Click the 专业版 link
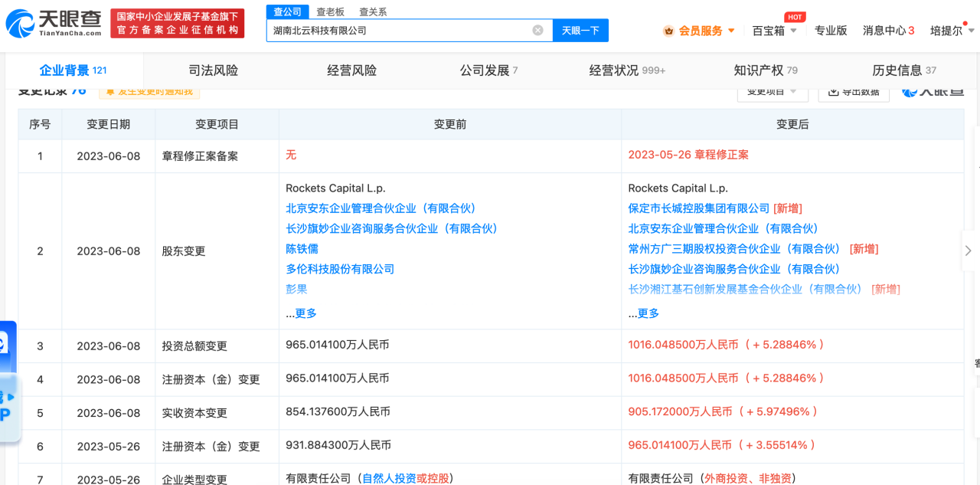This screenshot has width=980, height=485. tap(831, 31)
